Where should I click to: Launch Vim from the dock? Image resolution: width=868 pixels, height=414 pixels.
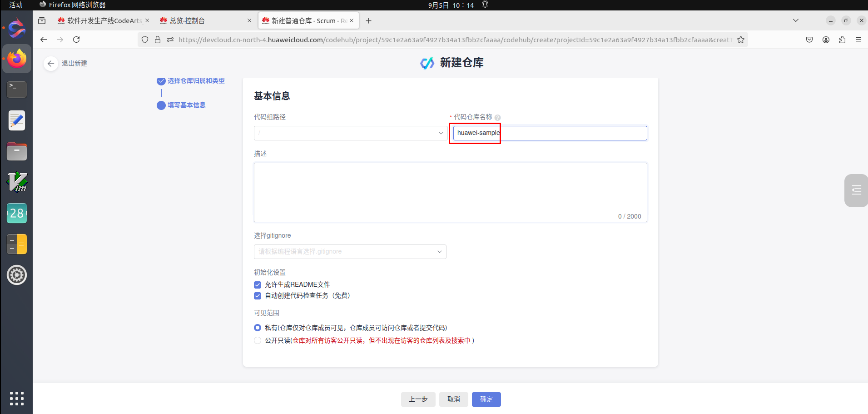click(x=17, y=182)
